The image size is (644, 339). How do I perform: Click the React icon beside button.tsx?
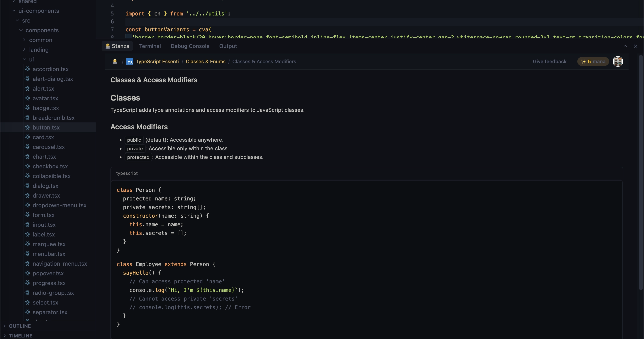28,127
